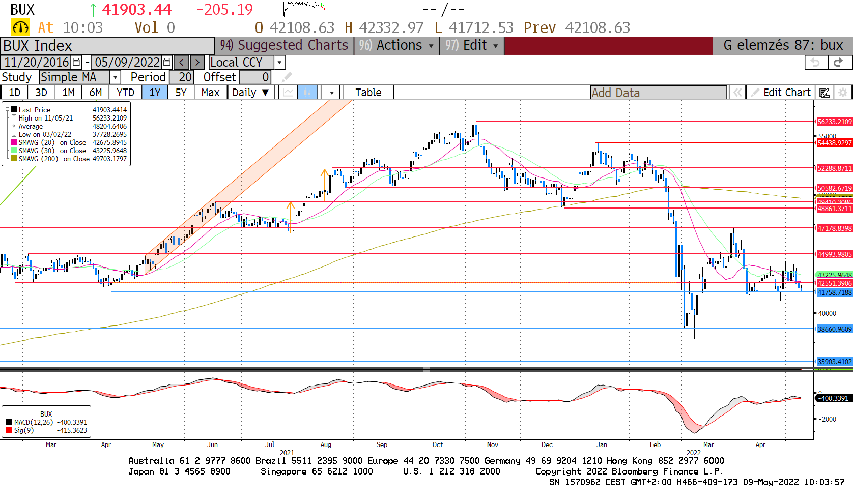Select the 3D time range
This screenshot has height=504, width=853.
[41, 93]
